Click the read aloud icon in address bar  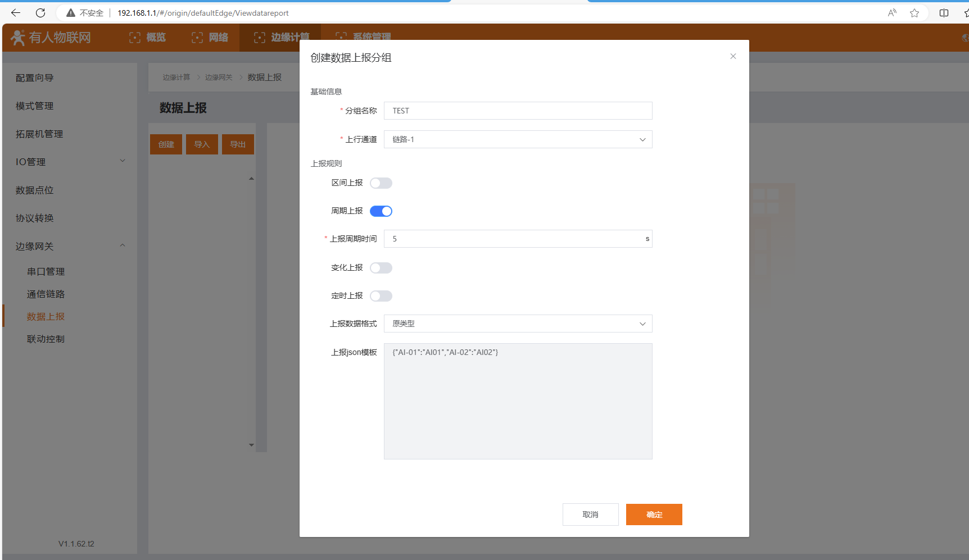coord(892,13)
